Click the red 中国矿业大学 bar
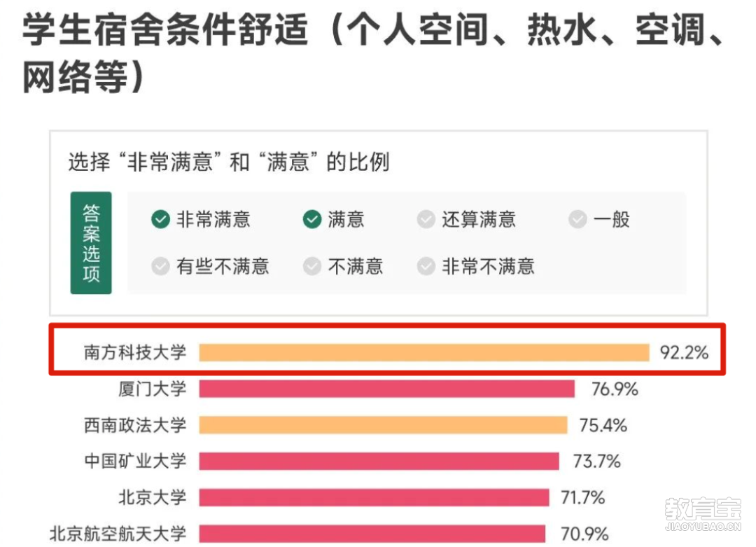This screenshot has width=756, height=547. pos(379,461)
